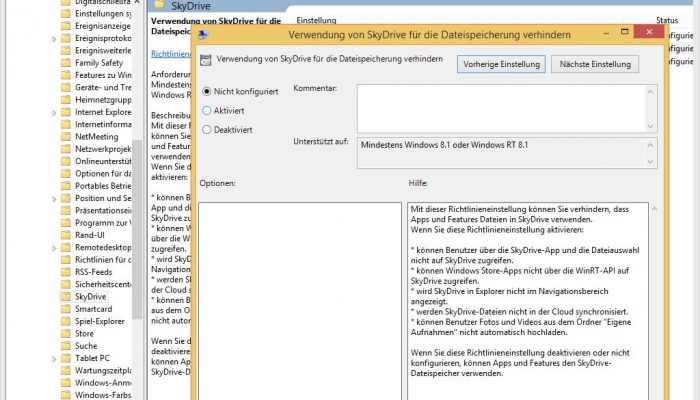This screenshot has height=400, width=700.
Task: Expand the Position und Se tree node
Action: (54, 199)
